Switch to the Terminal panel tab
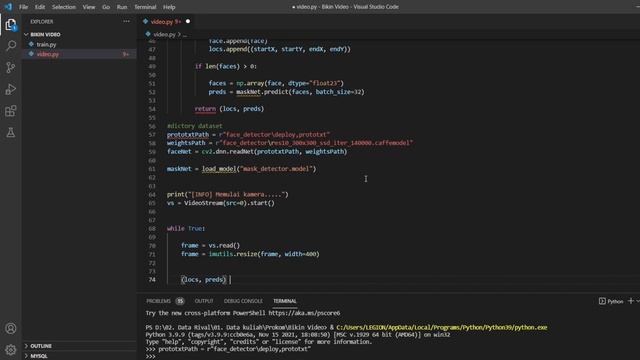Viewport: 640px width, 360px height. pos(285,301)
